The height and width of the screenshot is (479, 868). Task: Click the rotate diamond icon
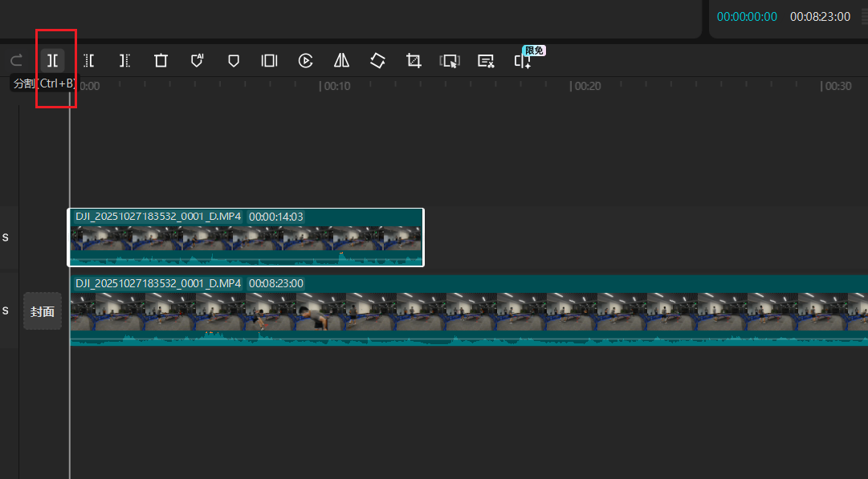pos(377,61)
